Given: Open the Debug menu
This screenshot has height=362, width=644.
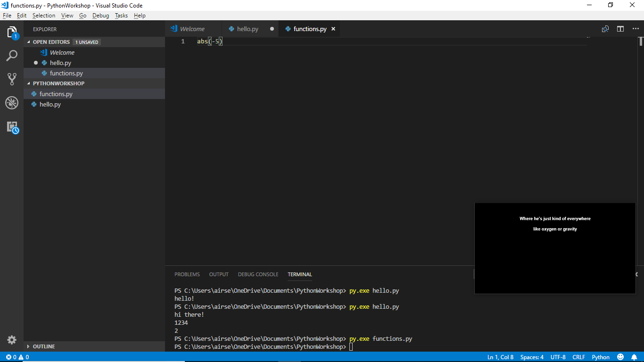Looking at the screenshot, I should point(100,16).
